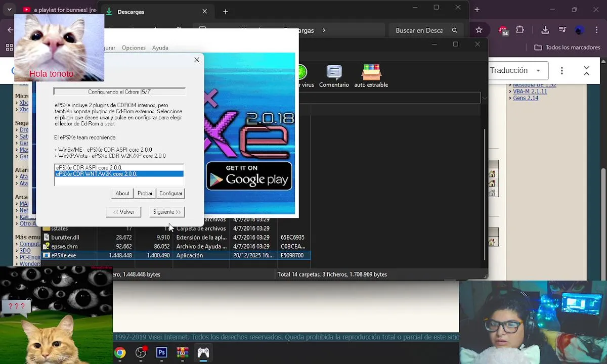The height and width of the screenshot is (364, 607).
Task: Open OBS Studio from the taskbar
Action: 141,353
